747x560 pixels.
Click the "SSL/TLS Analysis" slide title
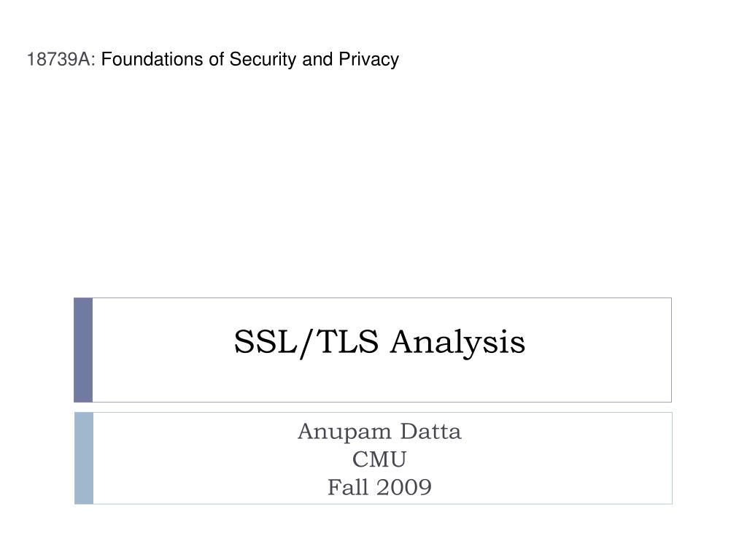pyautogui.click(x=379, y=343)
